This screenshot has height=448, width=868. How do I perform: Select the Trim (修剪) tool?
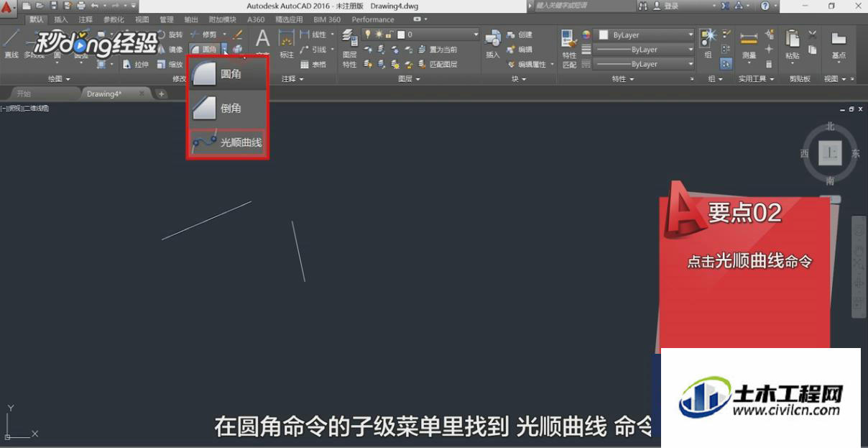tap(203, 35)
